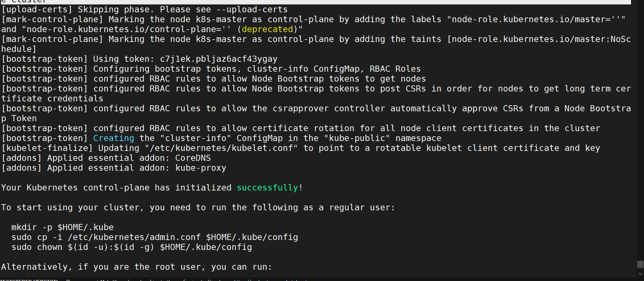
Task: Click the blue 'Creating' word
Action: point(114,138)
